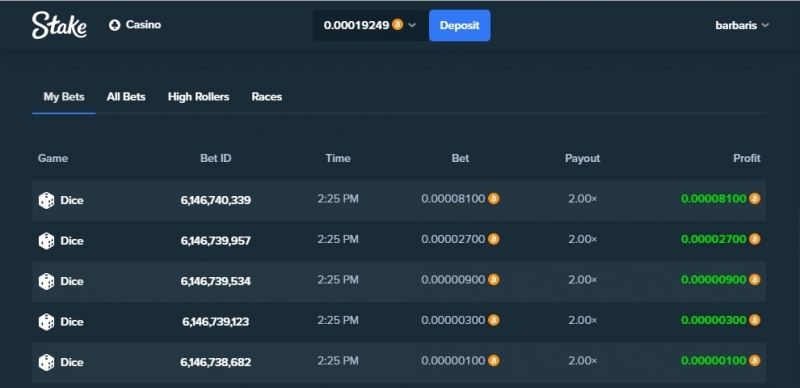Click Bitcoin icon beside green profit 0.00000300
Viewport: 800px width, 388px height.
coord(755,320)
